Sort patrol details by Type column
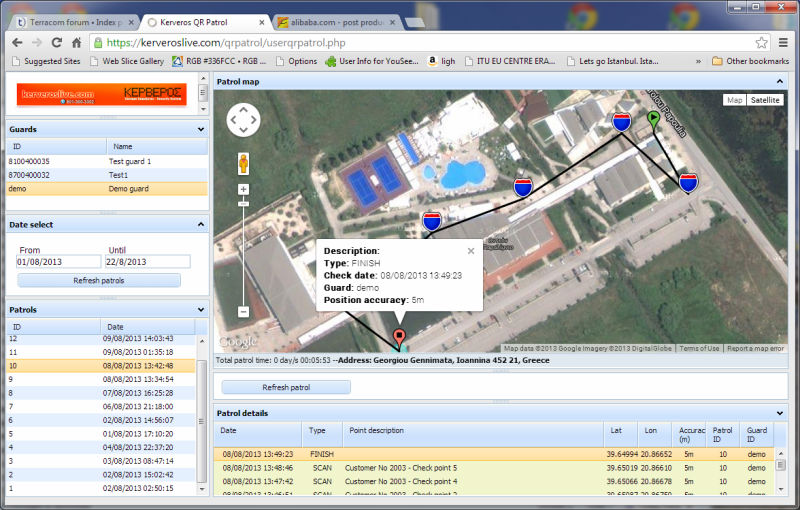 tap(322, 435)
